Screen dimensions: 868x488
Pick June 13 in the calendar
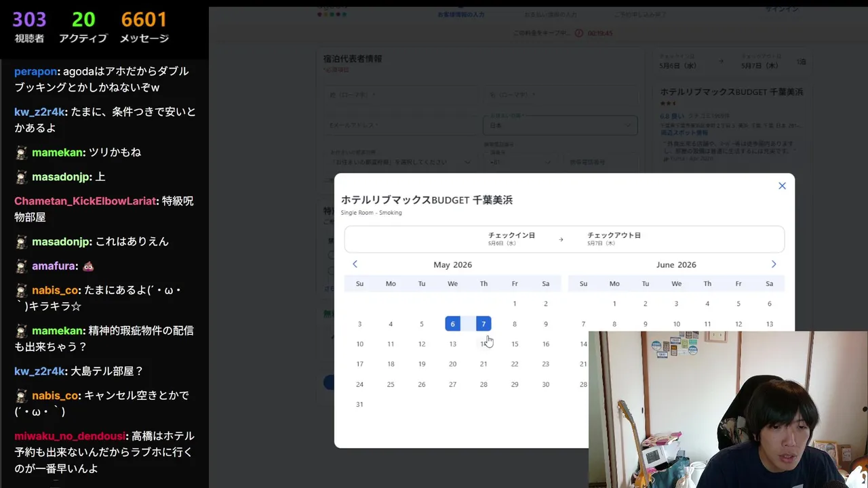click(x=770, y=324)
